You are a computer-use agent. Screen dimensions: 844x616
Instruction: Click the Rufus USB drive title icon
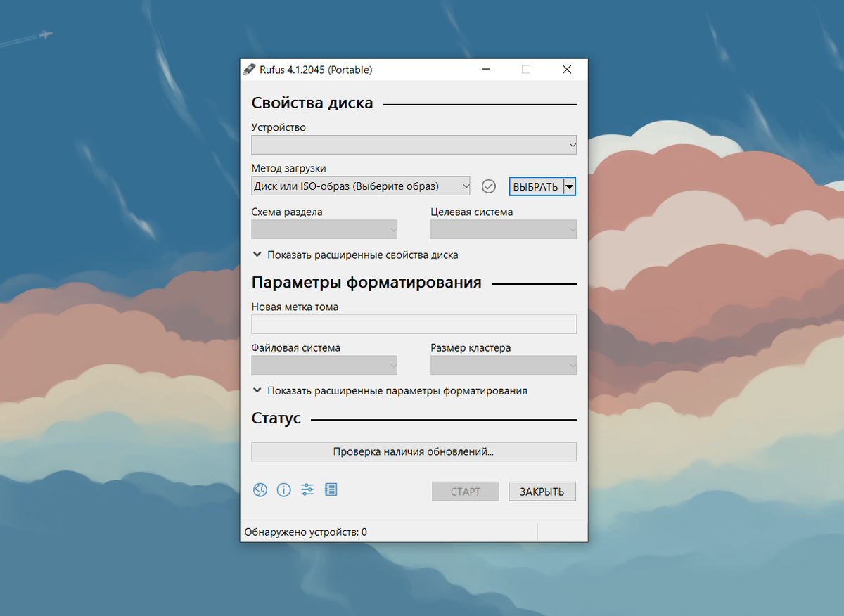pyautogui.click(x=250, y=70)
